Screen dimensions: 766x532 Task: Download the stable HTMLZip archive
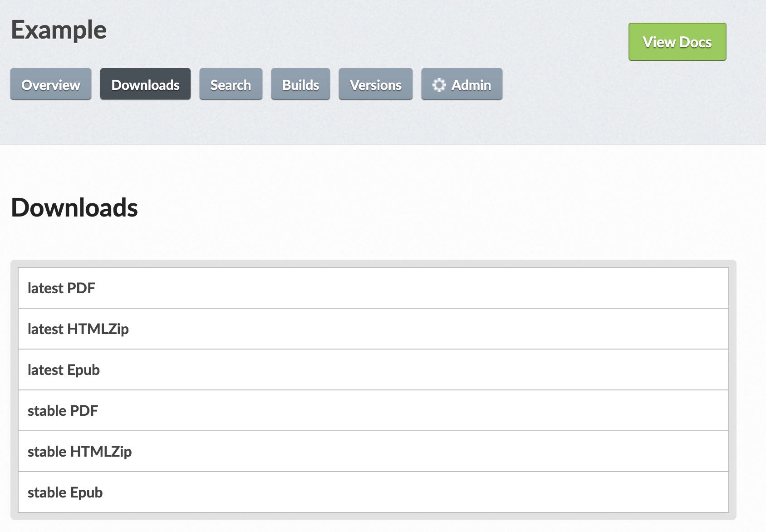79,452
